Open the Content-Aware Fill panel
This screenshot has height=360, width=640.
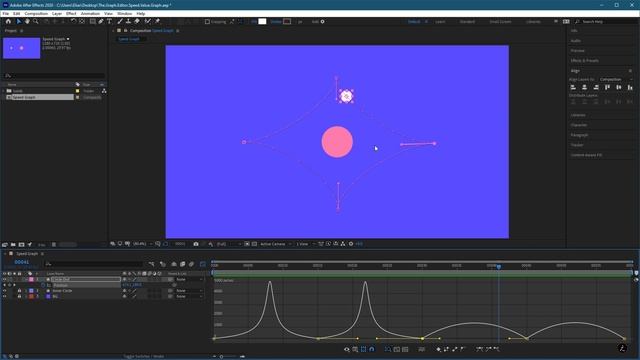coord(586,155)
